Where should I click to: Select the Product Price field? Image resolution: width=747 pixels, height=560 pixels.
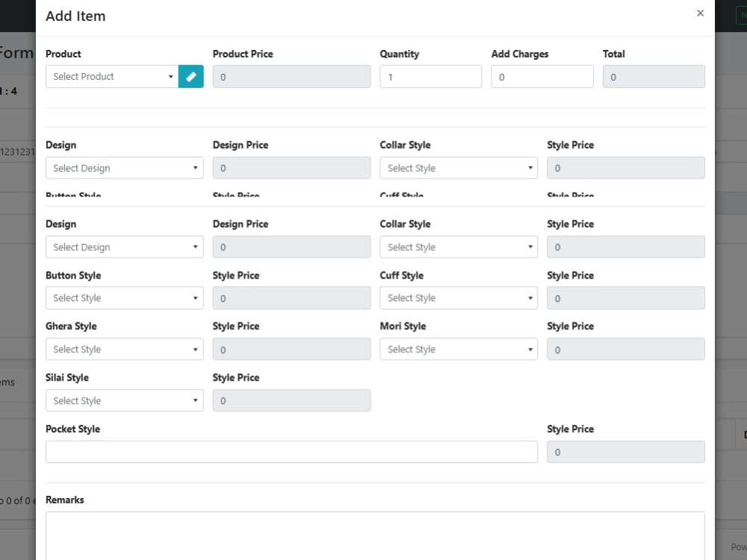(291, 77)
